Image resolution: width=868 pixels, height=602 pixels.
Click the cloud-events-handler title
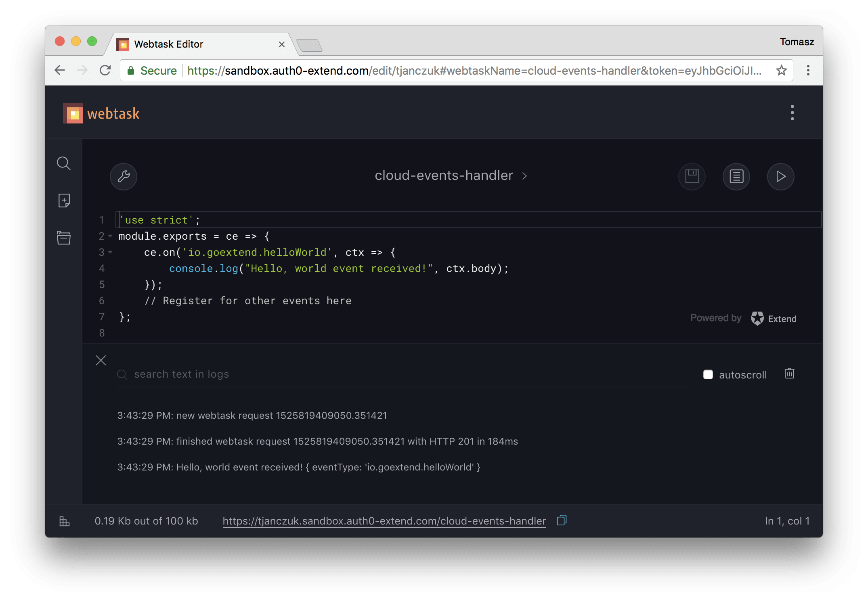pyautogui.click(x=444, y=176)
